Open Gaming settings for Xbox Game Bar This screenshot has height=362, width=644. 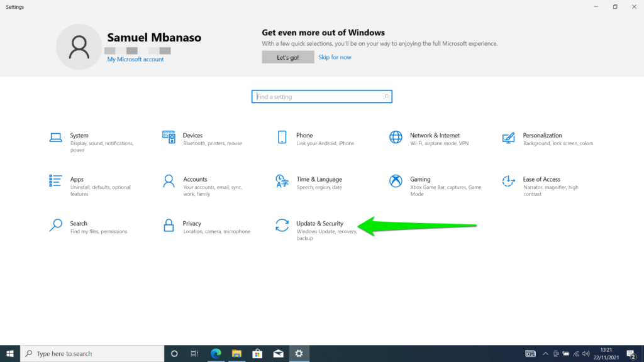[420, 183]
